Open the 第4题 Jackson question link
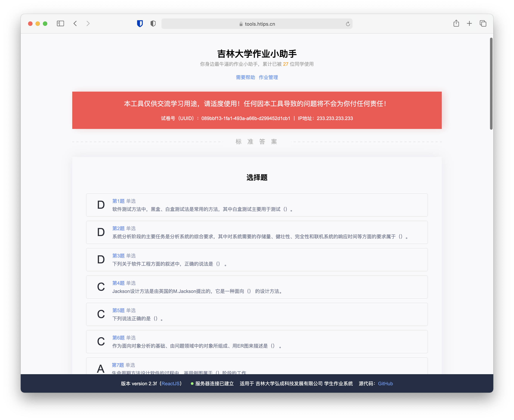Viewport: 514px width, 420px height. 118,283
